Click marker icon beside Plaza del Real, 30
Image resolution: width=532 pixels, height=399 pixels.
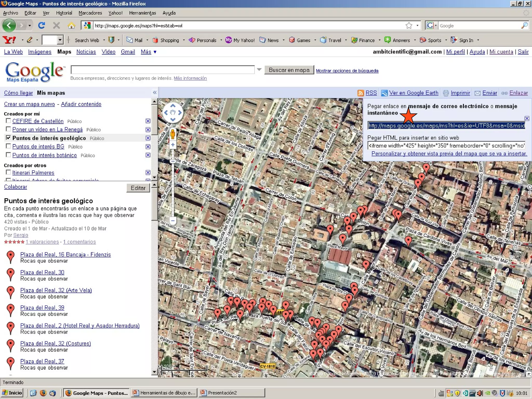10,275
